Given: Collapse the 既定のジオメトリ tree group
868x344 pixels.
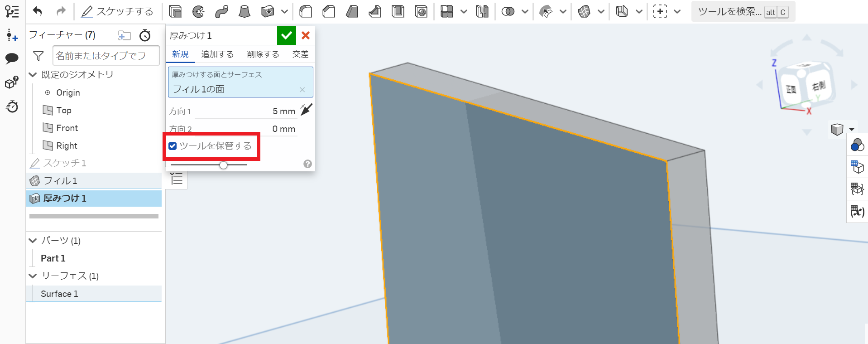Looking at the screenshot, I should (33, 75).
